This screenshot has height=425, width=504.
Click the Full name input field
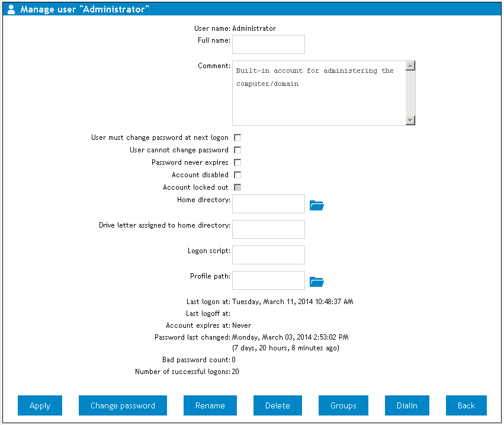point(268,44)
